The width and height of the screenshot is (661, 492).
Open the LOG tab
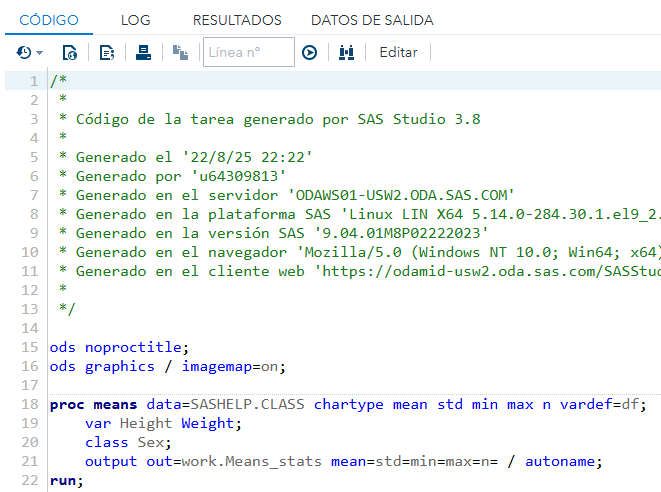coord(135,20)
